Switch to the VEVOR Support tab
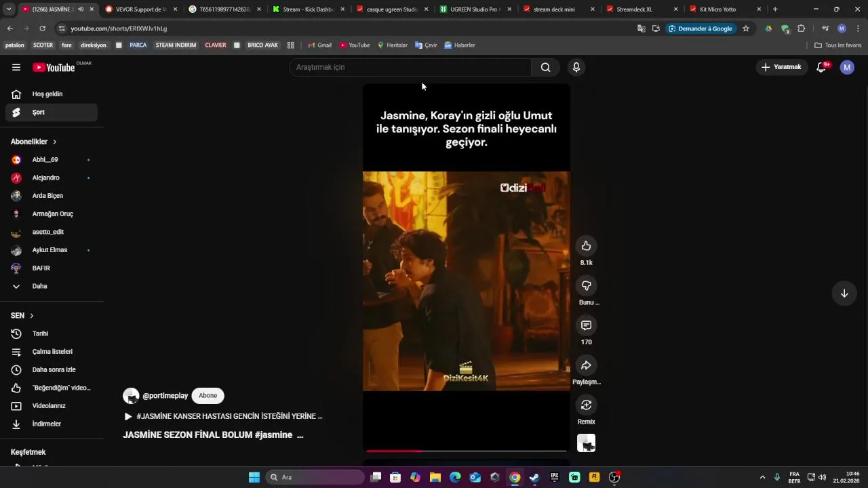The height and width of the screenshot is (488, 868). (x=140, y=9)
